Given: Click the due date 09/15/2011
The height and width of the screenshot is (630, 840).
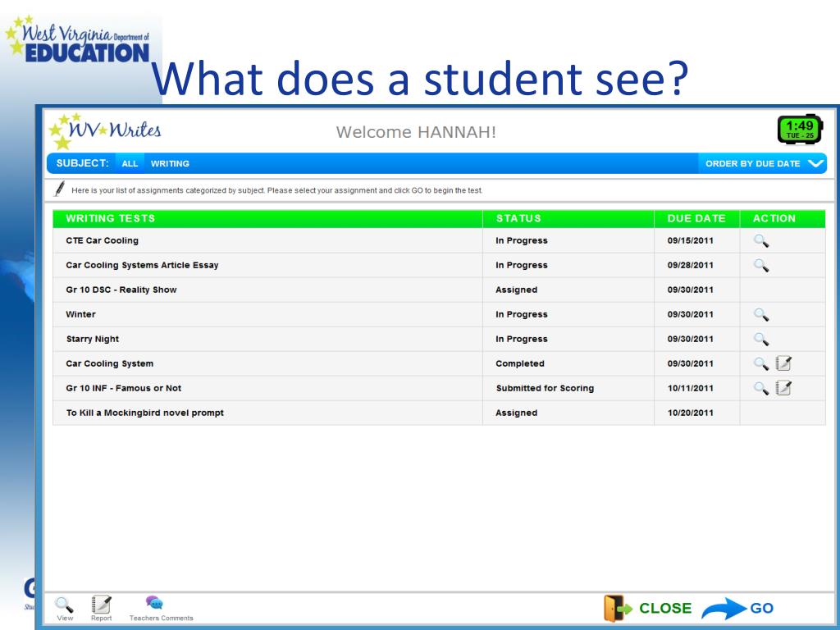Looking at the screenshot, I should coord(691,240).
